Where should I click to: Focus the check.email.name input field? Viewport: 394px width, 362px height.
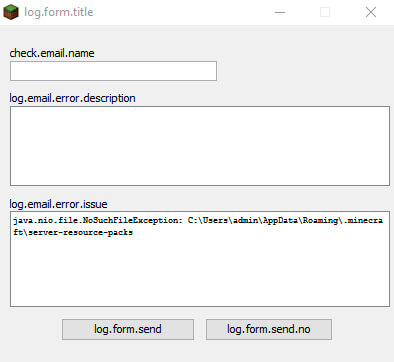pos(113,71)
